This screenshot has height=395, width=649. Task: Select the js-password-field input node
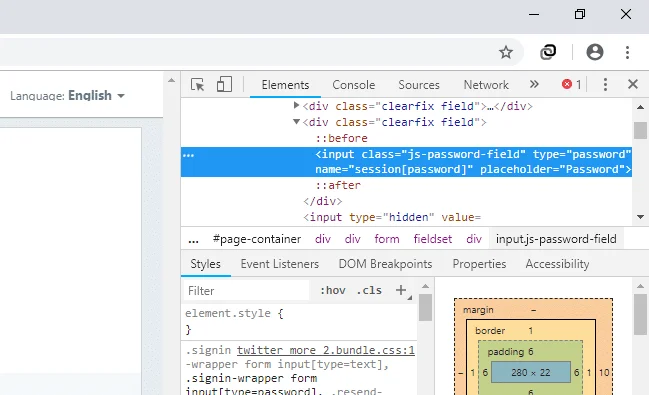(x=406, y=162)
